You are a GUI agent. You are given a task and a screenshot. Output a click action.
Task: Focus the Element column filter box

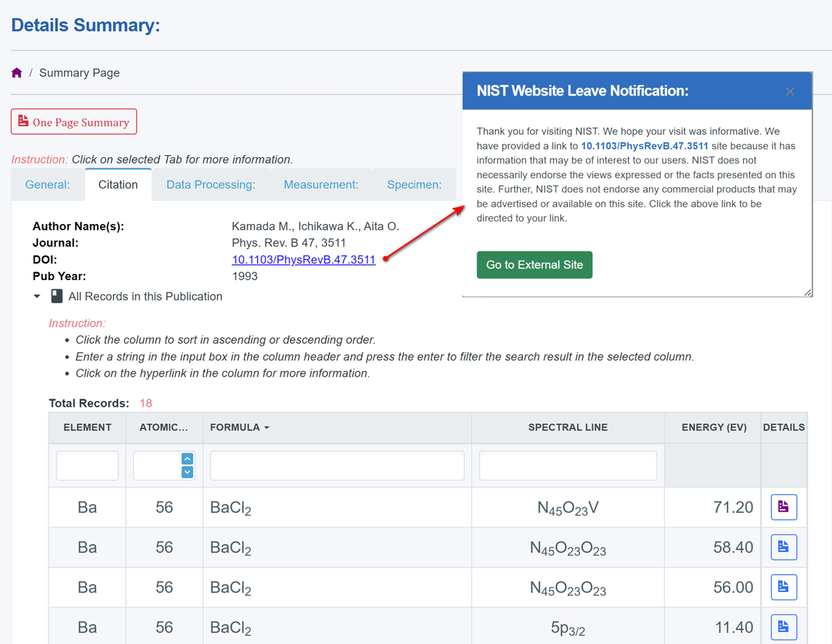(x=87, y=466)
